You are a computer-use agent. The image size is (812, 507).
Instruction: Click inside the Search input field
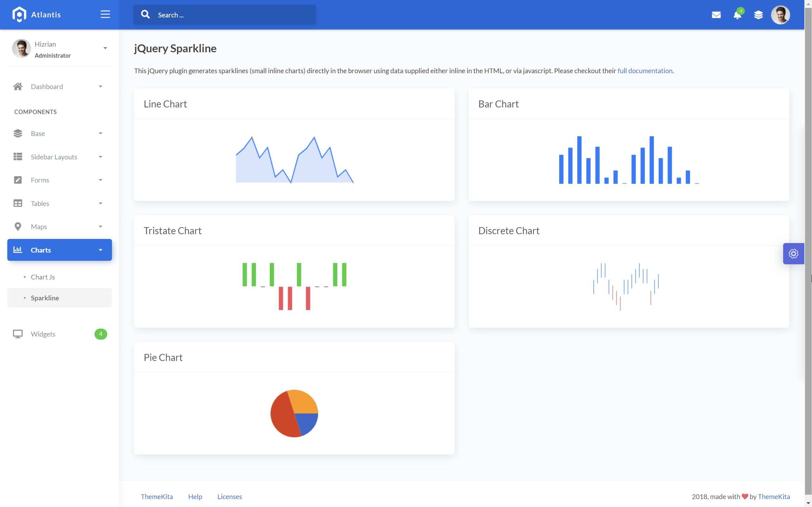(x=224, y=15)
